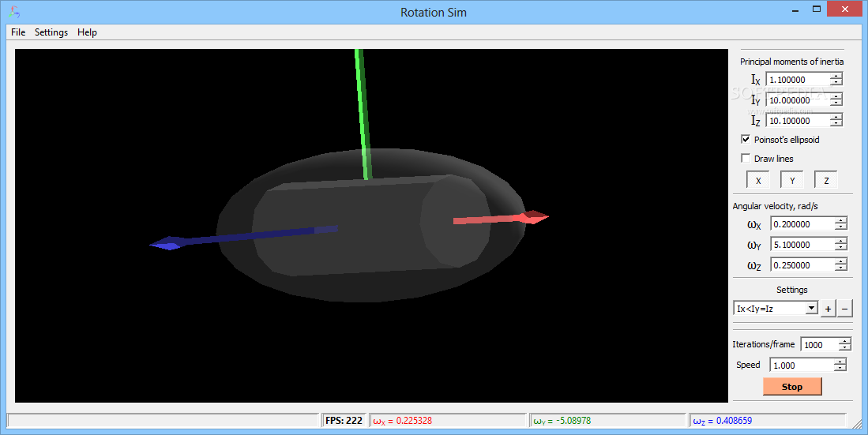Increase ωz with the up spinner arrow

[x=841, y=261]
